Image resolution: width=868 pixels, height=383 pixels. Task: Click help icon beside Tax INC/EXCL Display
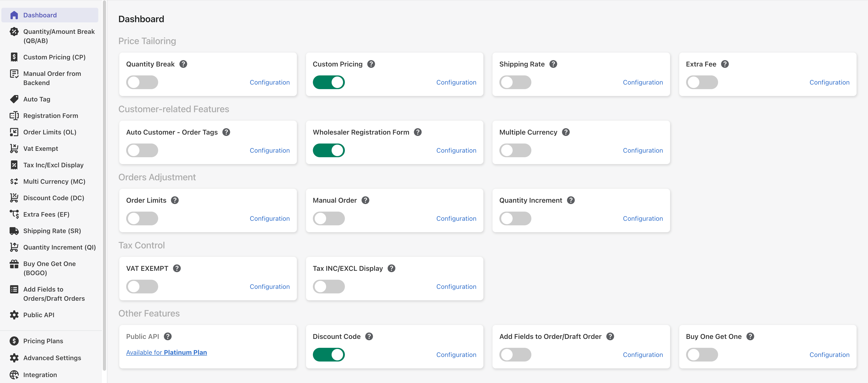[391, 269]
